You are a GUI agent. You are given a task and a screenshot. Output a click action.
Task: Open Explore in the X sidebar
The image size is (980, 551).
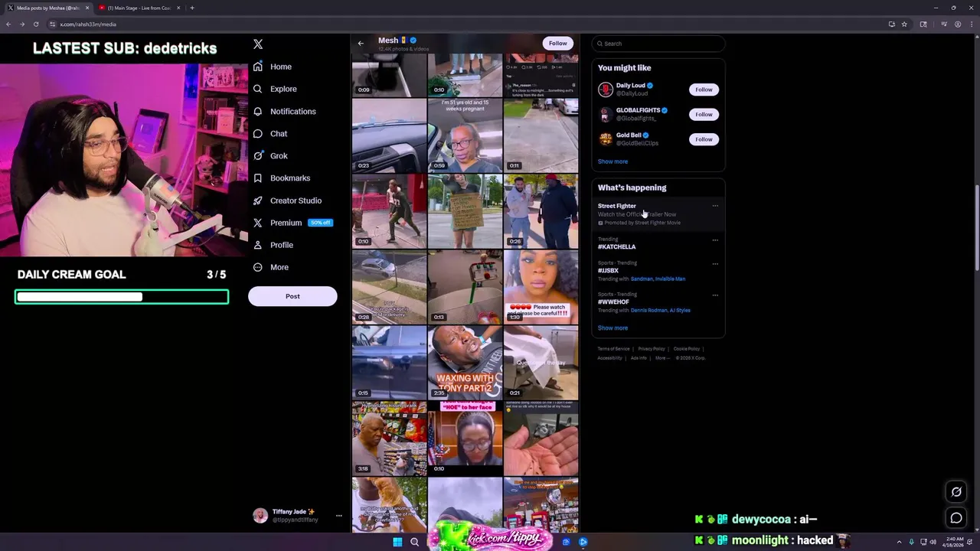[275, 89]
